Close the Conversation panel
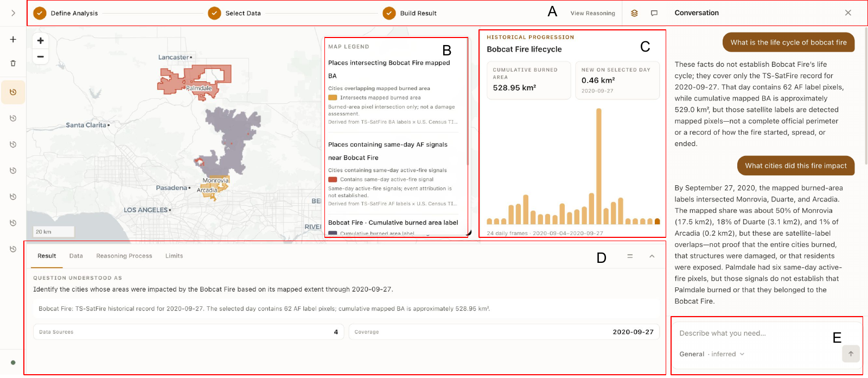 tap(848, 12)
